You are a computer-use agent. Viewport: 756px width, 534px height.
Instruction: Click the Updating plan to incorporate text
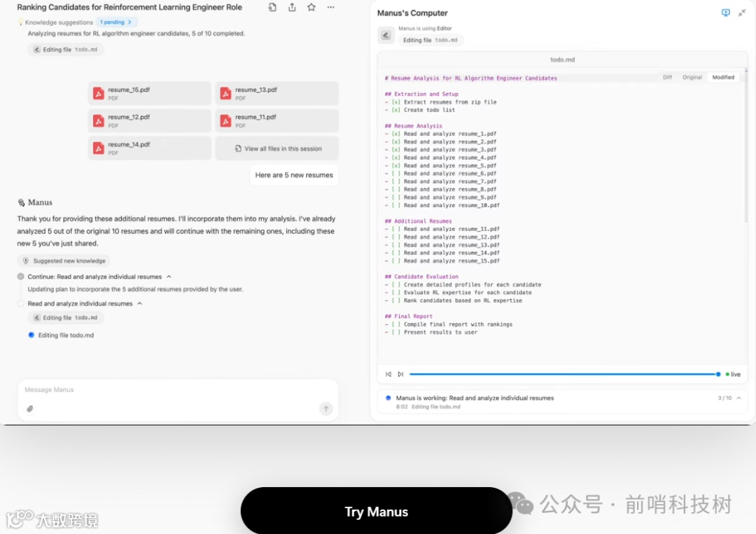click(135, 289)
